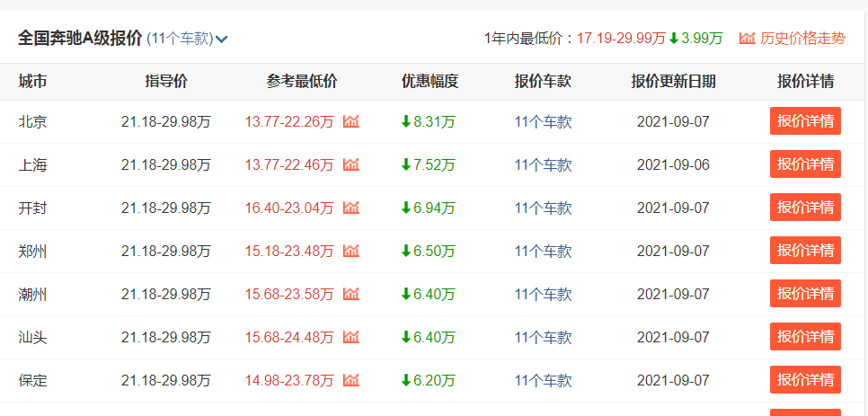Click 报价详情 button for 上海
Image resolution: width=868 pixels, height=416 pixels.
point(805,164)
